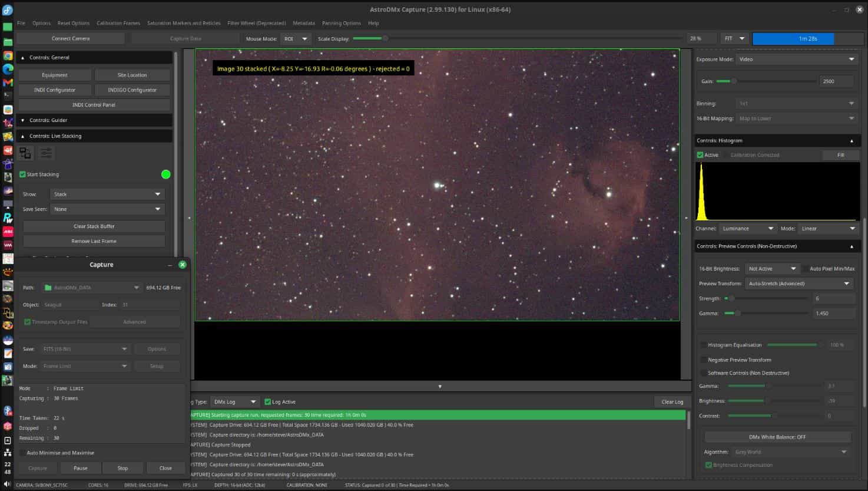Open Gmail from the dock

point(8,83)
